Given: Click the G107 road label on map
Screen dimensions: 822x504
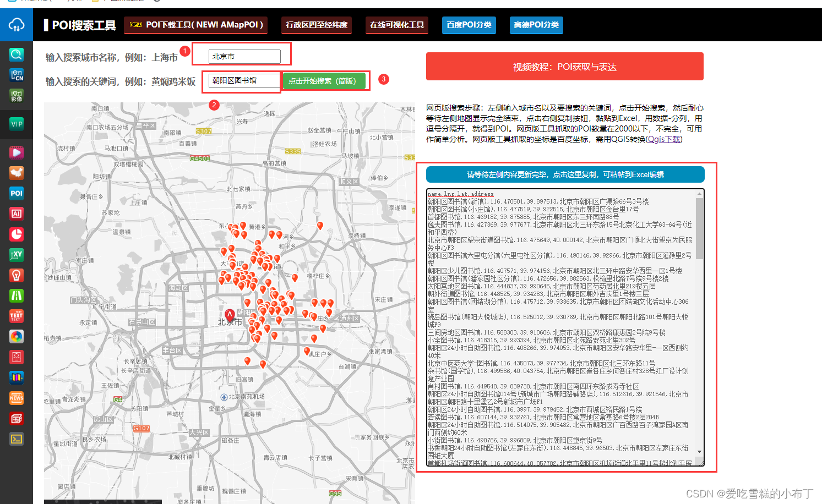Looking at the screenshot, I should point(141,428).
